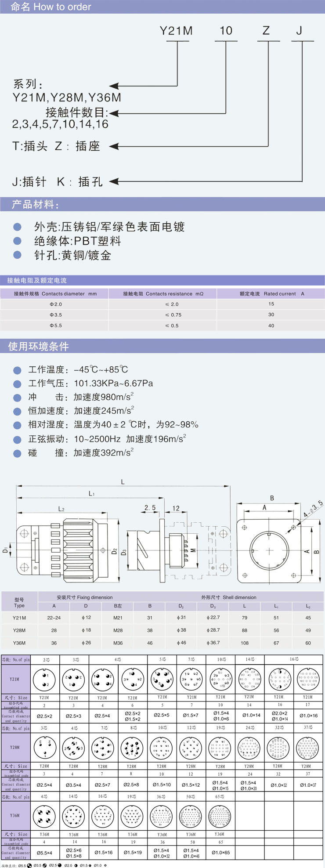
Task: Click the blue bullet beside 工作温度
Action: [x=17, y=370]
